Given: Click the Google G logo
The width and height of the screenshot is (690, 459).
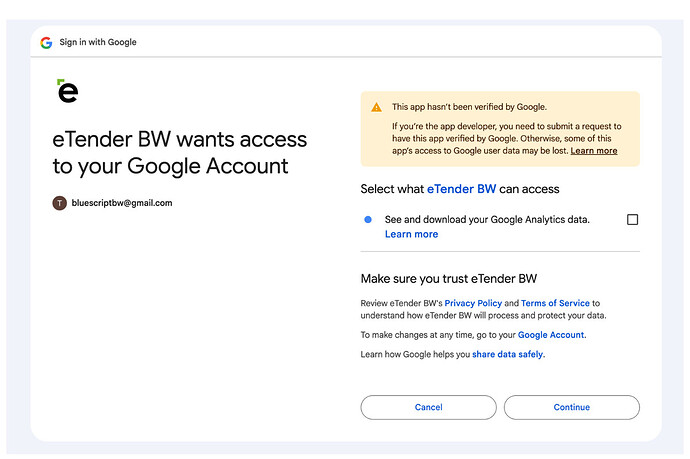Looking at the screenshot, I should click(46, 43).
